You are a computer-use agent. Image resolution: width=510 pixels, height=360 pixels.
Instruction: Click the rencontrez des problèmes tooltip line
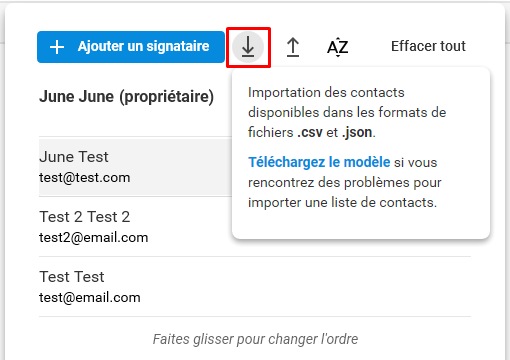tap(345, 183)
